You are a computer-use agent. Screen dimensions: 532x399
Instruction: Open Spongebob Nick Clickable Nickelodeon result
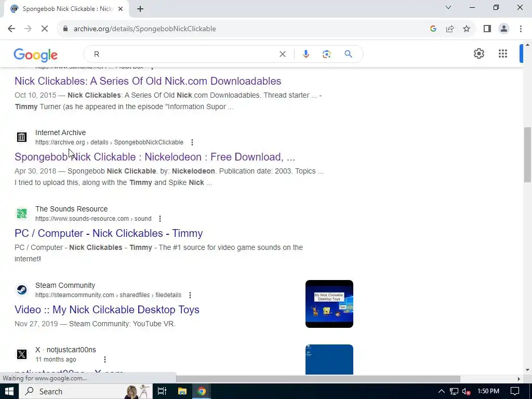[x=155, y=157]
